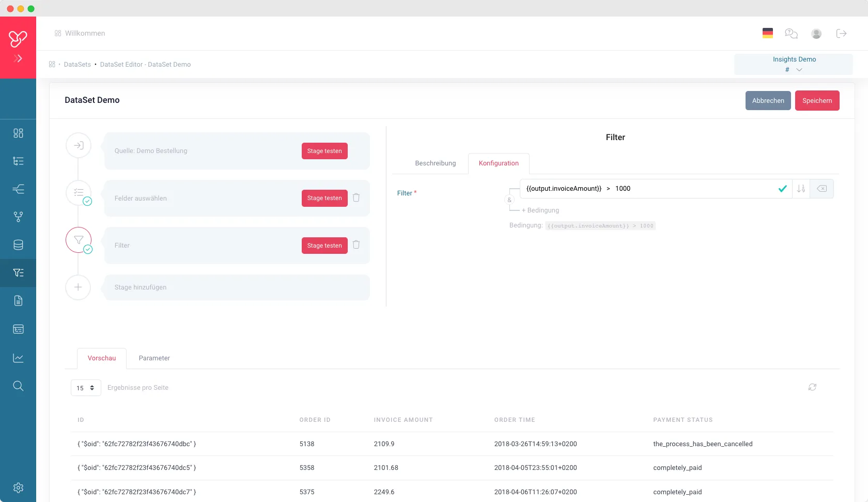Switch to the Beschreibung tab

[x=436, y=163]
